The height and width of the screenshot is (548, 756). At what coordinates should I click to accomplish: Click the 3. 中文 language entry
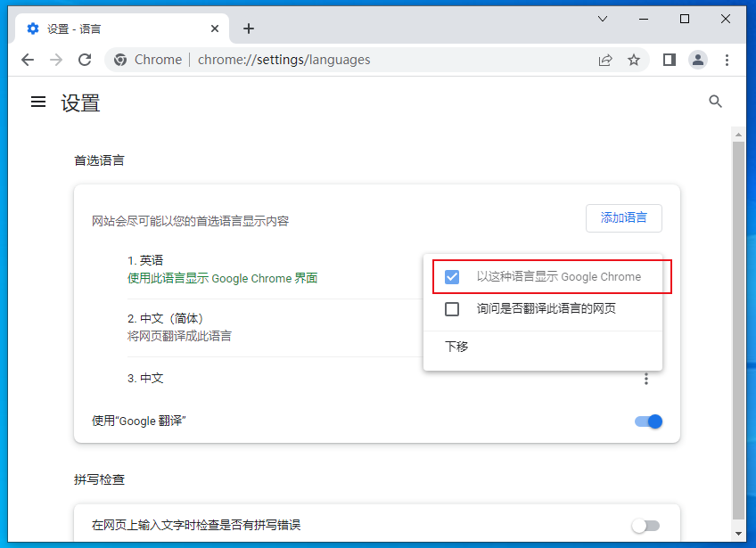click(145, 379)
